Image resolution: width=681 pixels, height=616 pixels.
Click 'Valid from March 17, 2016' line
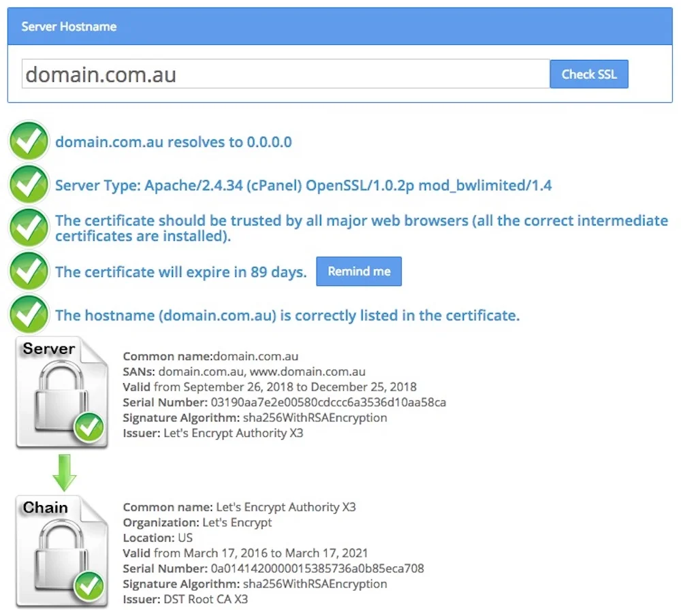245,553
